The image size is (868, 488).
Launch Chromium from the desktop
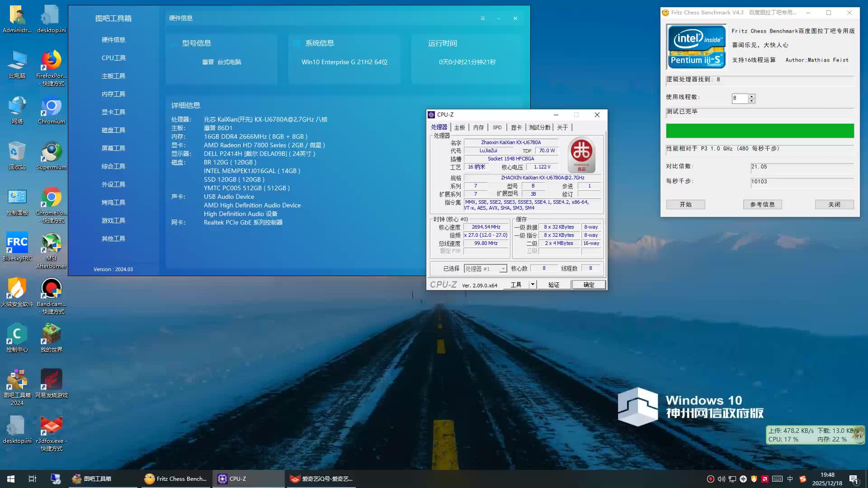51,110
